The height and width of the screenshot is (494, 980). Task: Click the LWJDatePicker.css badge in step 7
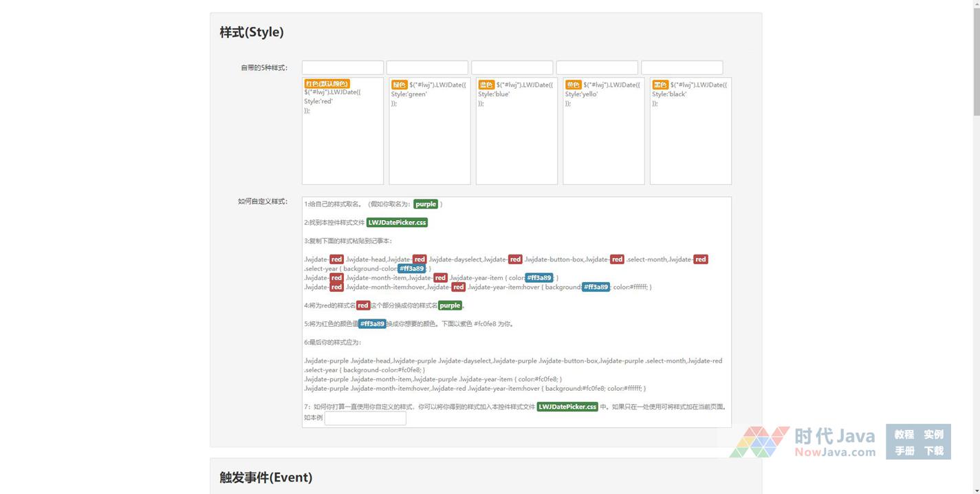pos(567,407)
